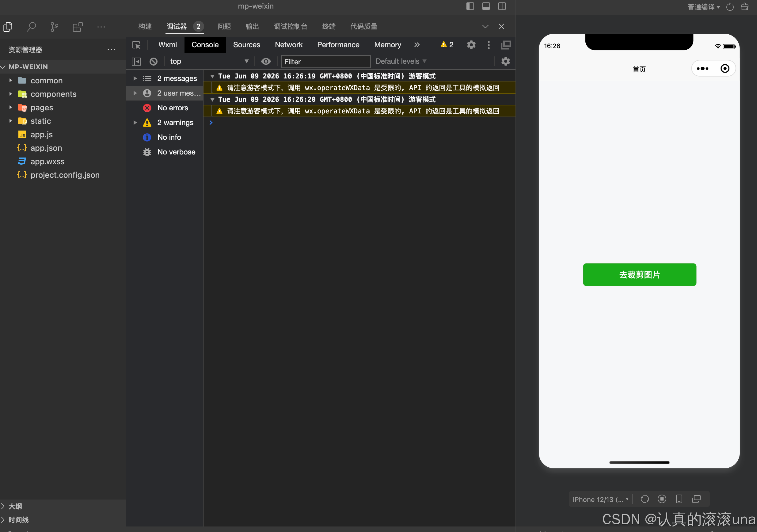This screenshot has height=532, width=757.
Task: Open the app.js file
Action: click(x=63, y=135)
